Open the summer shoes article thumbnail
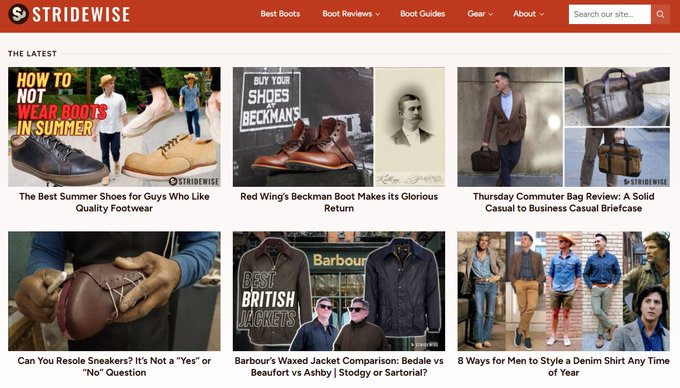 pyautogui.click(x=114, y=127)
